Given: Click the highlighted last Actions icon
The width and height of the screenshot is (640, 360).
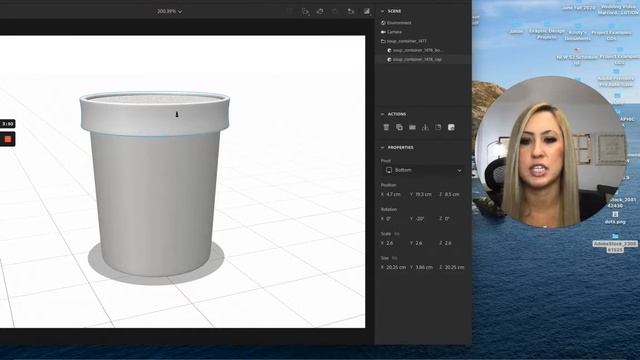Looking at the screenshot, I should coord(451,127).
